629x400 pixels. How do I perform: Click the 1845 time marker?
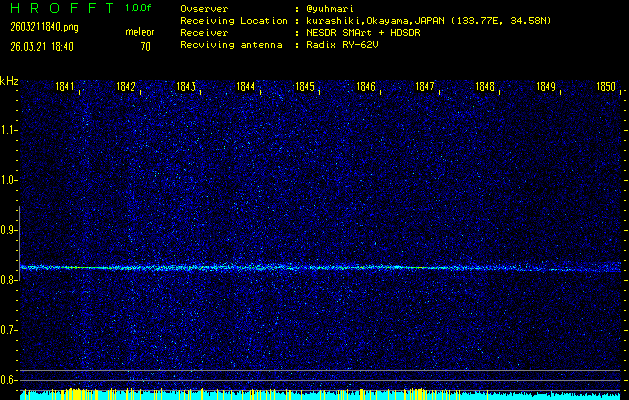305,86
